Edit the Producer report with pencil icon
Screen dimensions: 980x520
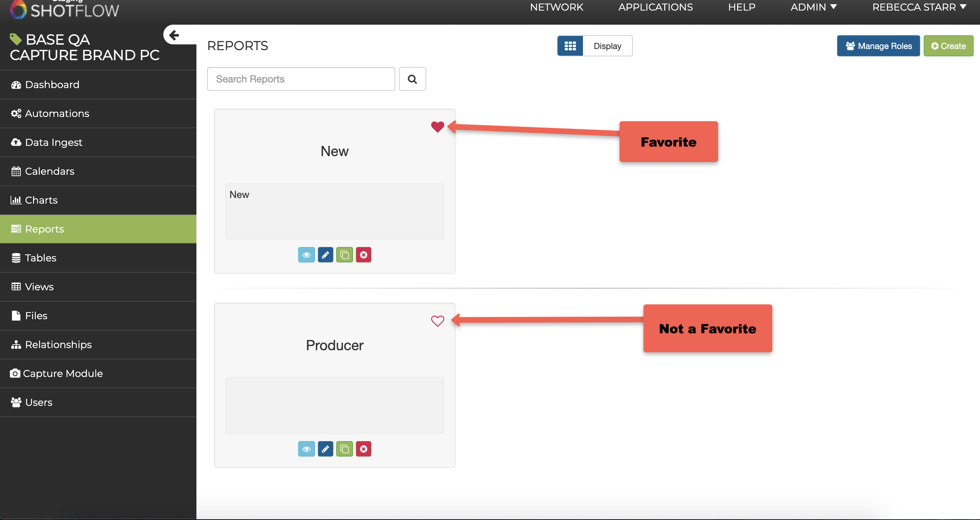click(x=325, y=449)
